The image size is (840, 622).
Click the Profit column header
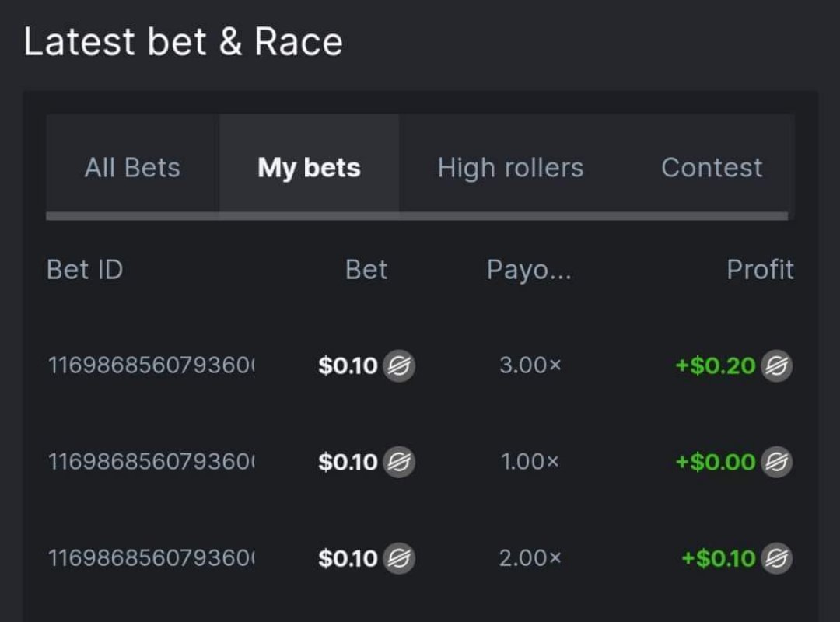coord(760,270)
